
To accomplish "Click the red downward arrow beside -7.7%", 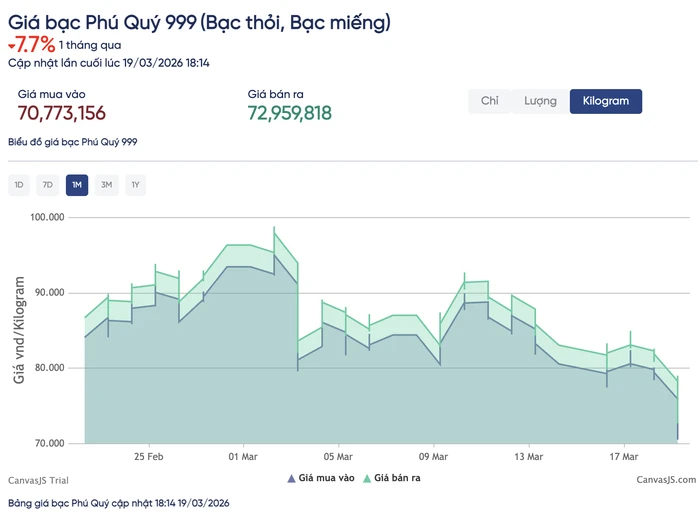I will click(x=12, y=46).
